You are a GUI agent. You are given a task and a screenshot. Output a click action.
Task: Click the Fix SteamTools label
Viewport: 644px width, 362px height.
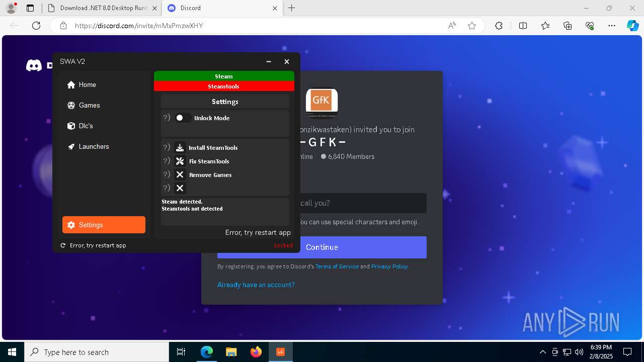[209, 161]
